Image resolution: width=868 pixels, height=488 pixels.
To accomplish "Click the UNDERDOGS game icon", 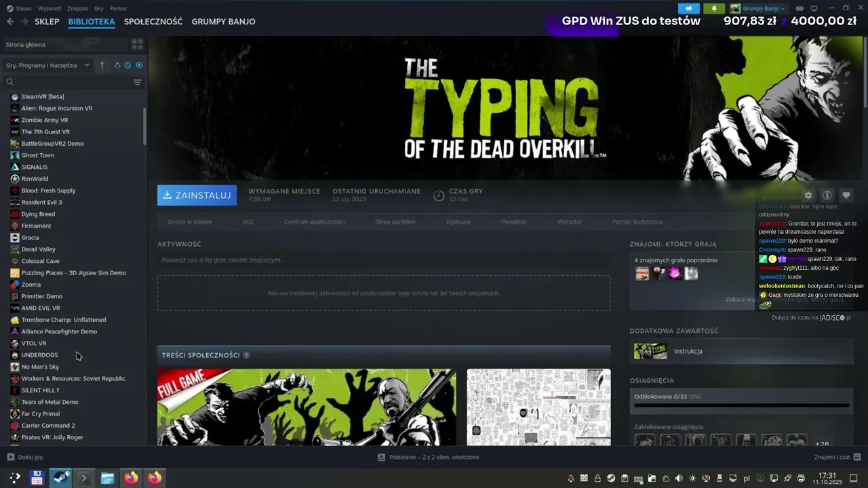I will coord(15,355).
